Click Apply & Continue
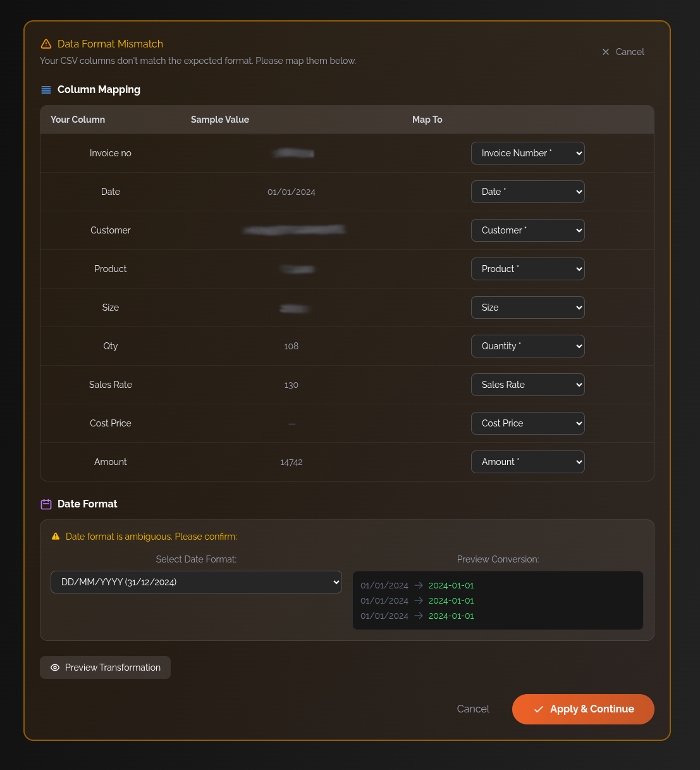The image size is (700, 770). pos(583,709)
